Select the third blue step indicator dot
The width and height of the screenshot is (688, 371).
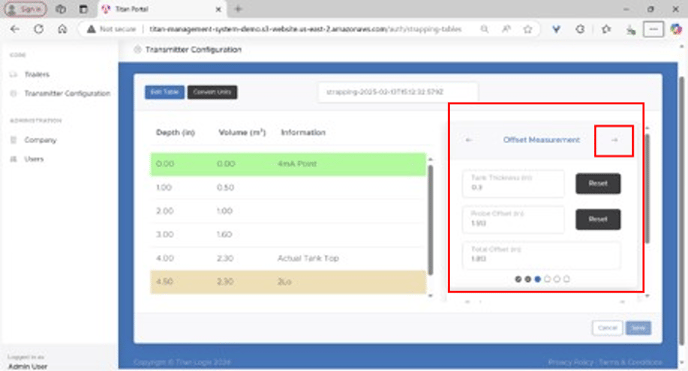point(538,279)
